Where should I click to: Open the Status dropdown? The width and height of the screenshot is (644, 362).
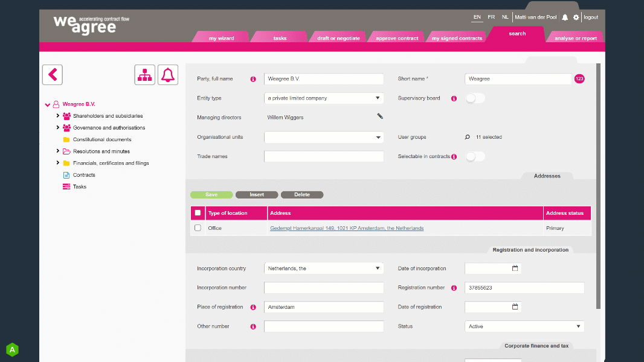point(524,326)
